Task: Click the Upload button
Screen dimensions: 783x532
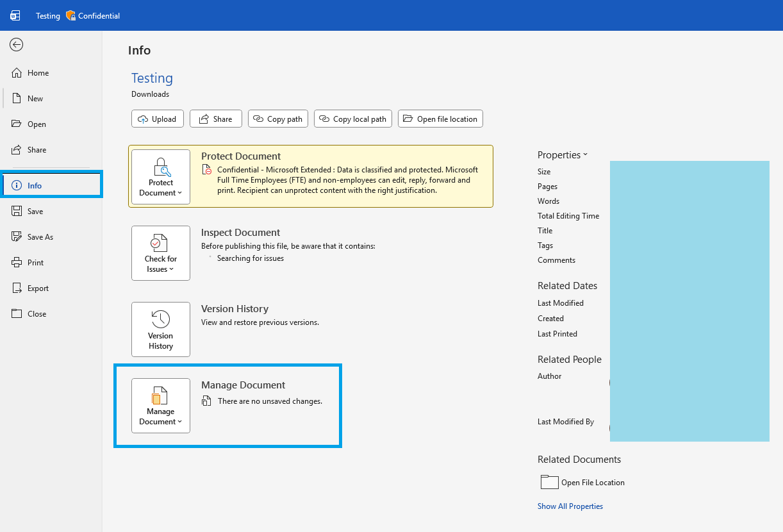Action: [x=158, y=119]
